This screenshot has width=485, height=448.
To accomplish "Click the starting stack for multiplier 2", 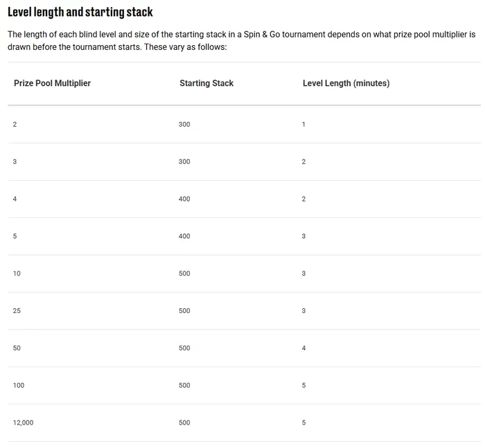I will (x=184, y=125).
